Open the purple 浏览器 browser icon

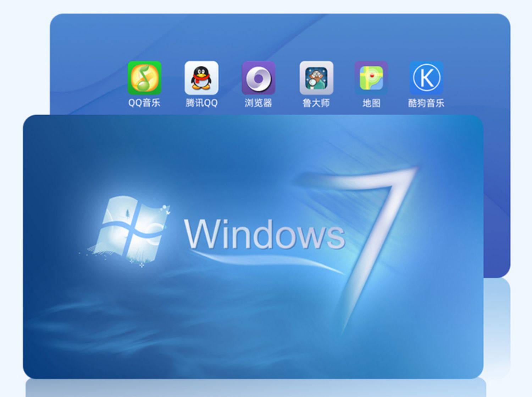259,78
